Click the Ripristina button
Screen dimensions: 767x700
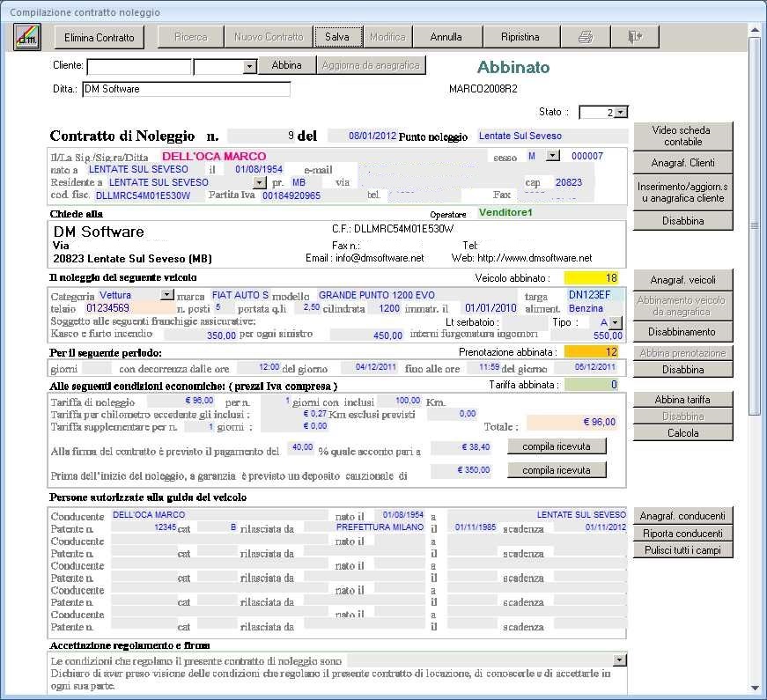coord(520,37)
